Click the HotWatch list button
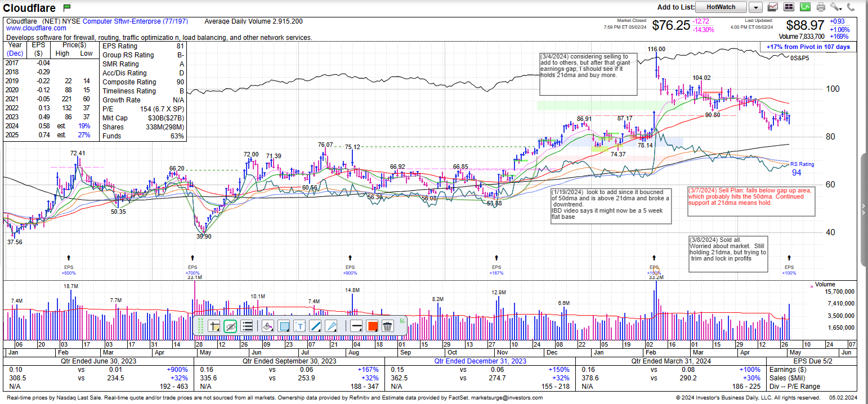 [721, 7]
